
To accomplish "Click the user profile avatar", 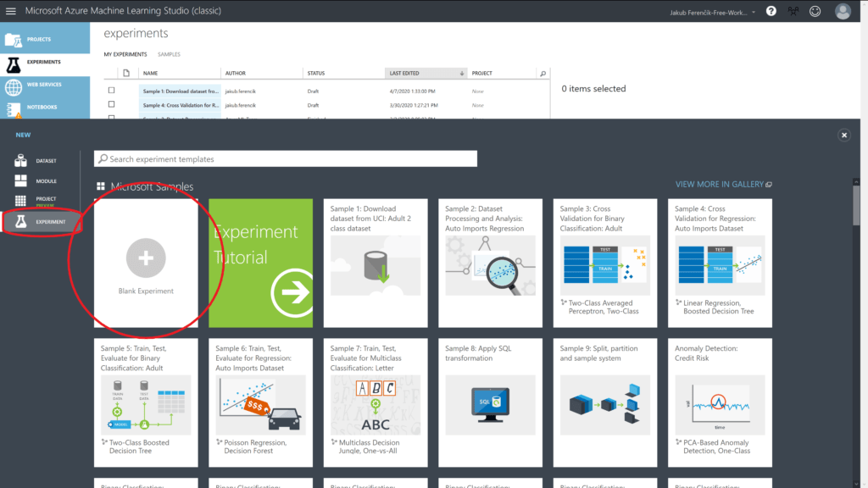I will point(842,11).
